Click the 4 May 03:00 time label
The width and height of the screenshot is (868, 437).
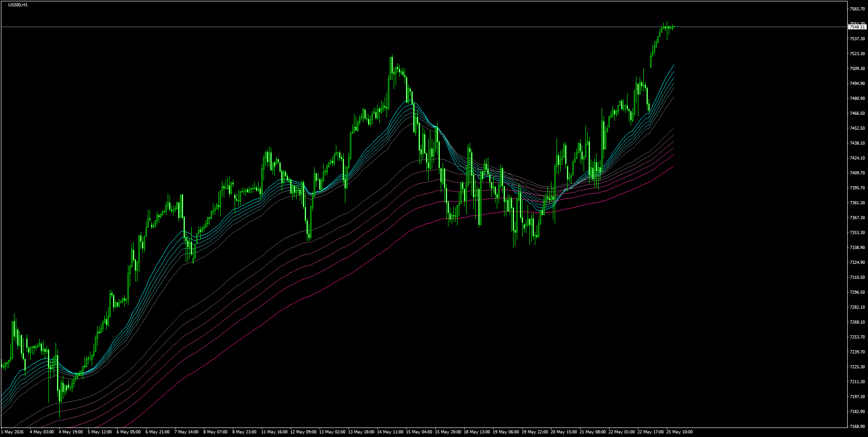(42, 432)
